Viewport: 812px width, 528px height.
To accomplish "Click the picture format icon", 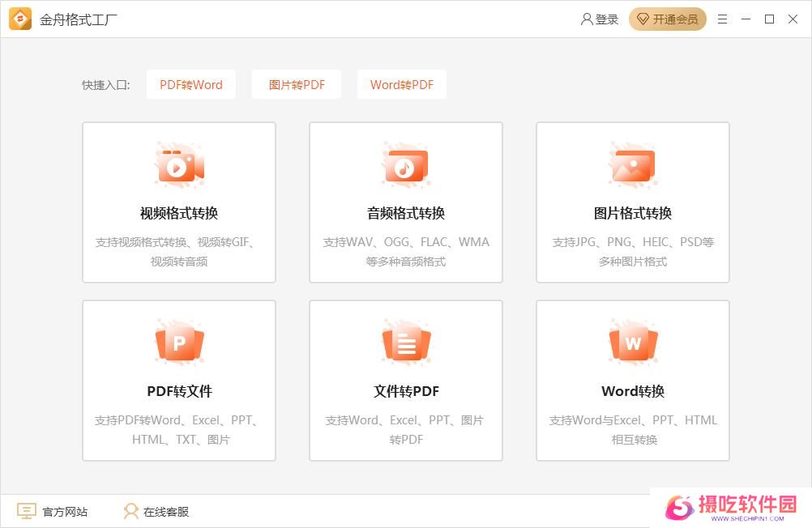I will coord(633,164).
